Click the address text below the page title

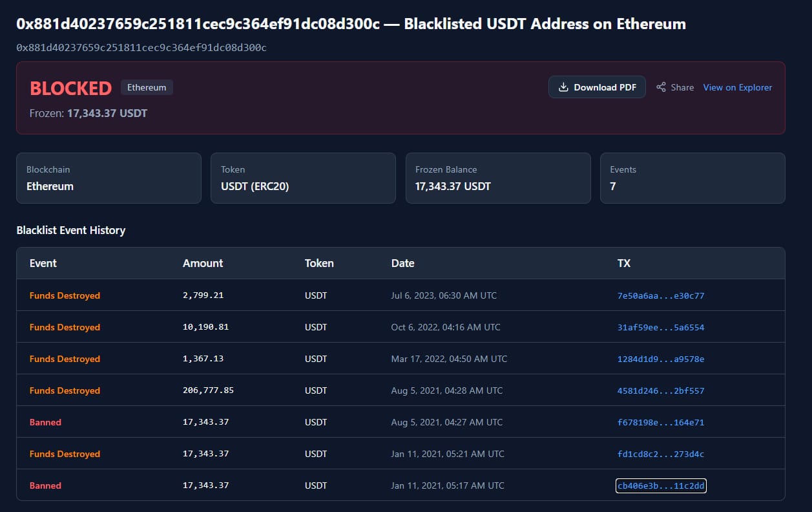click(141, 48)
